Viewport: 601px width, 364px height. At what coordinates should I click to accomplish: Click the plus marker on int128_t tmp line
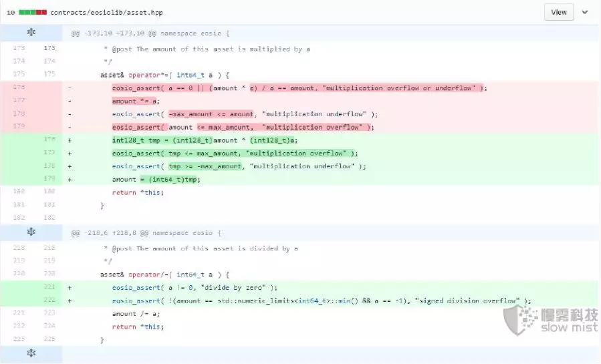tap(70, 140)
